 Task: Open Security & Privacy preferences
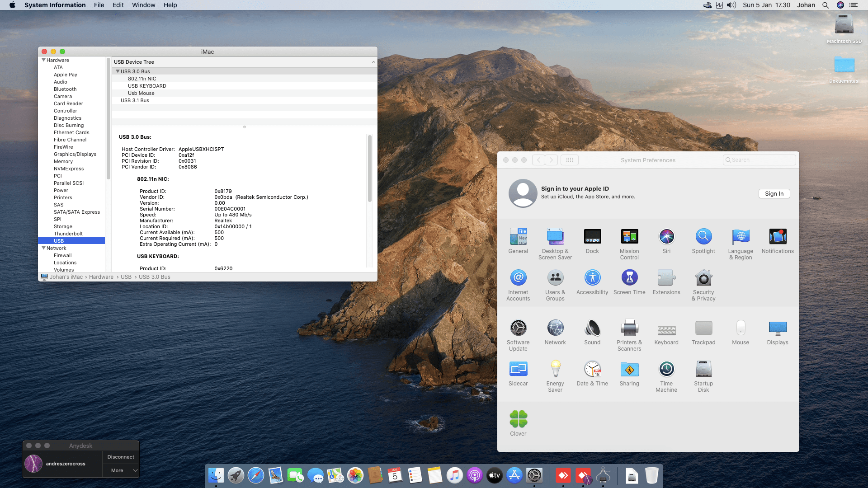point(703,285)
